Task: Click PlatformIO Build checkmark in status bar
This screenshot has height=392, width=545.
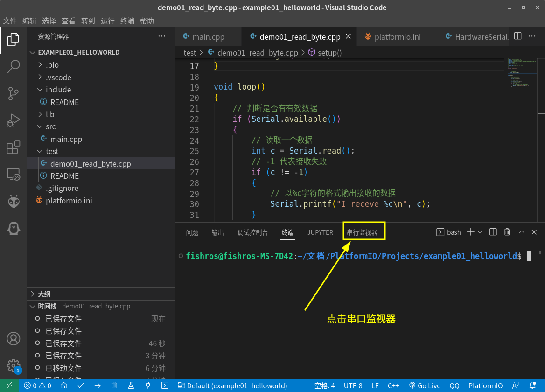Action: coord(81,386)
